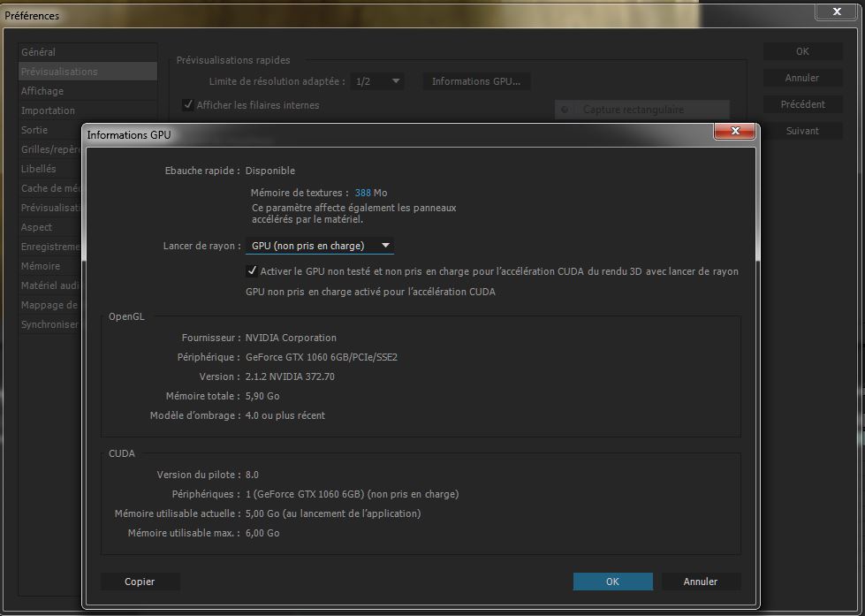The image size is (865, 616).
Task: Close the Informations GPU dialog
Action: (734, 133)
